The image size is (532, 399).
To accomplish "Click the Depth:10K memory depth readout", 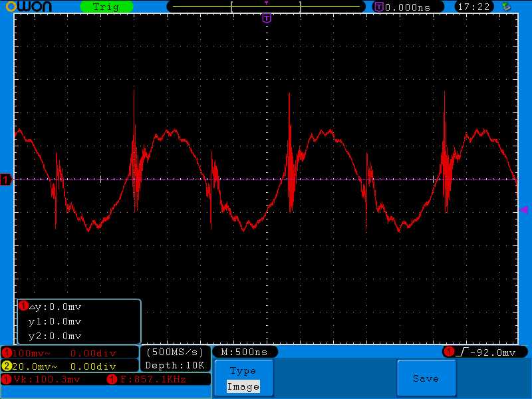I will click(x=175, y=365).
